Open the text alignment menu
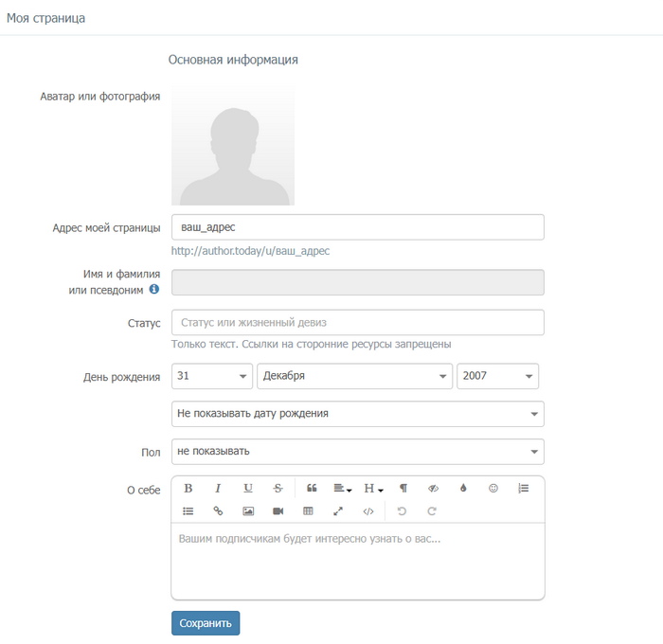Image resolution: width=663 pixels, height=644 pixels. click(x=343, y=489)
